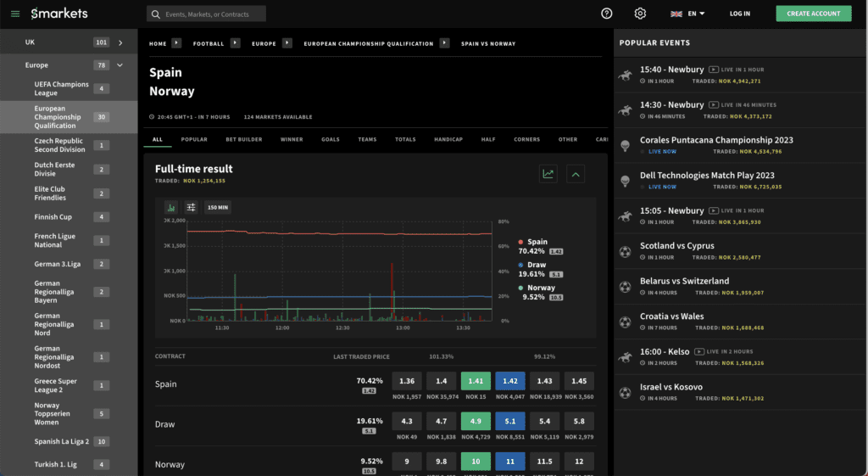
Task: Click the football icon for Scotland vs Cyprus
Action: click(x=625, y=252)
